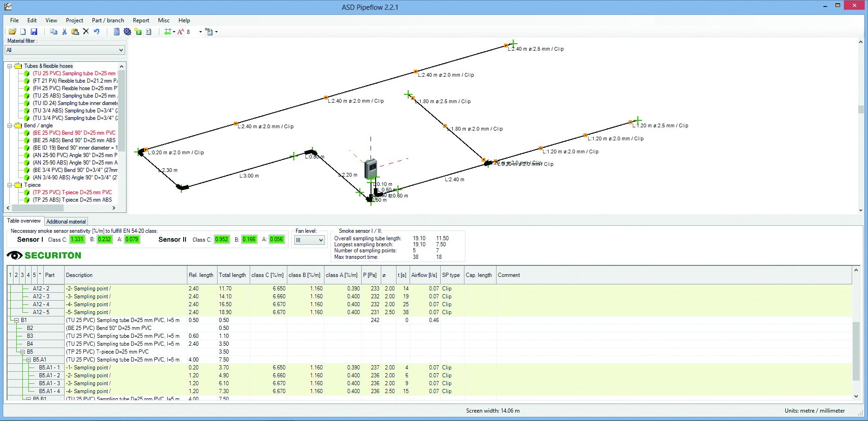868x421 pixels.
Task: Paste with the clipboard toolbar icon
Action: click(75, 32)
